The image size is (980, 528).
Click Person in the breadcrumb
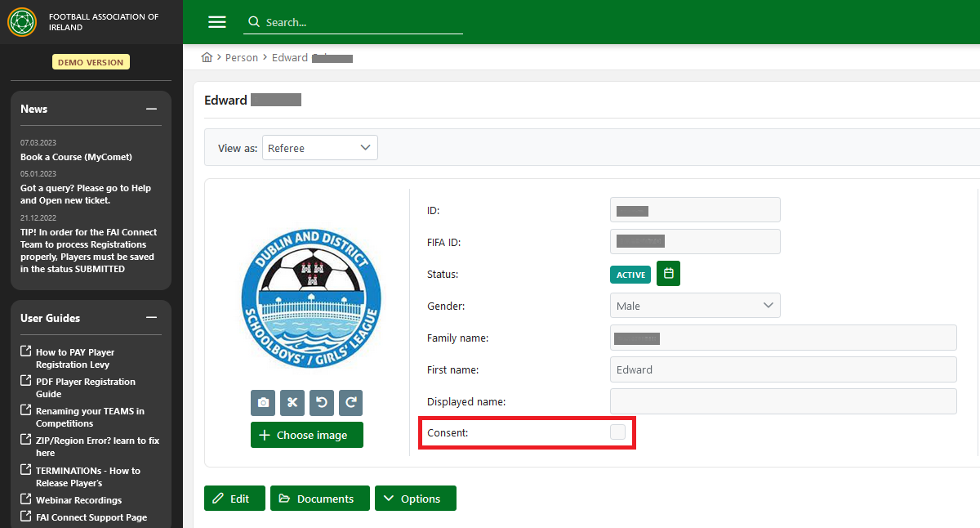coord(242,58)
